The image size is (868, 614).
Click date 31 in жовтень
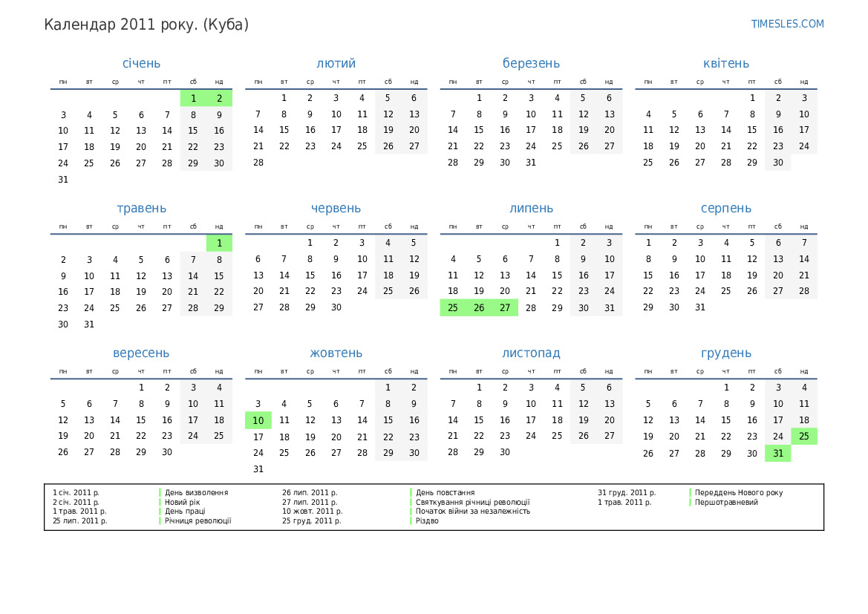[258, 469]
